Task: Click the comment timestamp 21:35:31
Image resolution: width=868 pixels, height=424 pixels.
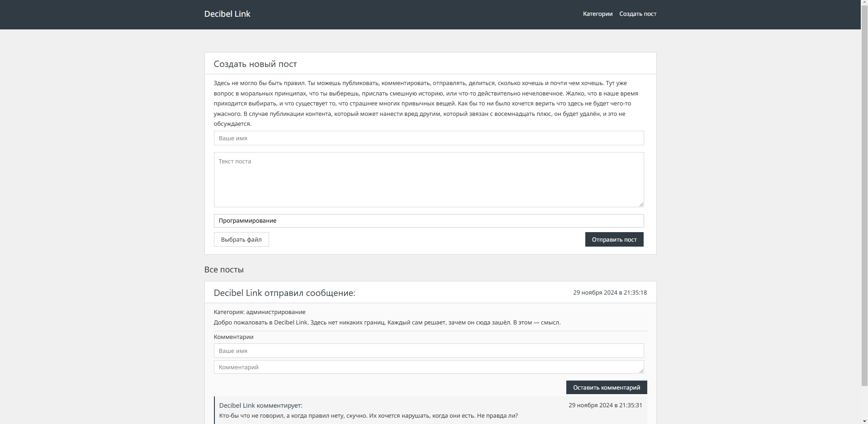Action: coord(605,405)
